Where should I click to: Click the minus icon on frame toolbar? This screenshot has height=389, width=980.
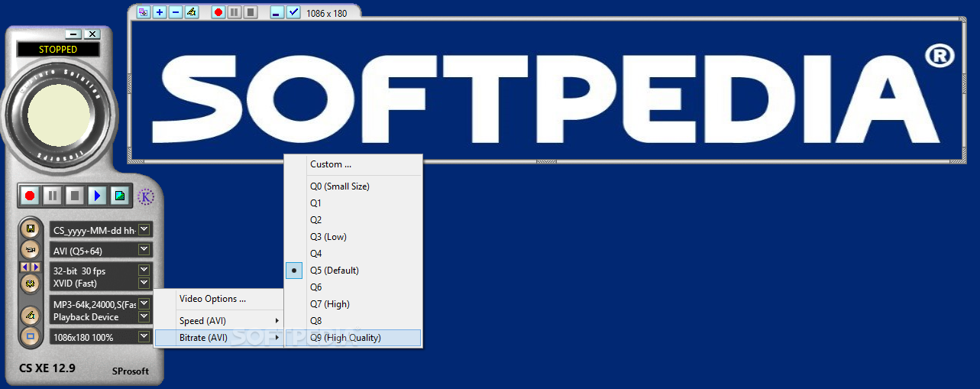pyautogui.click(x=176, y=12)
